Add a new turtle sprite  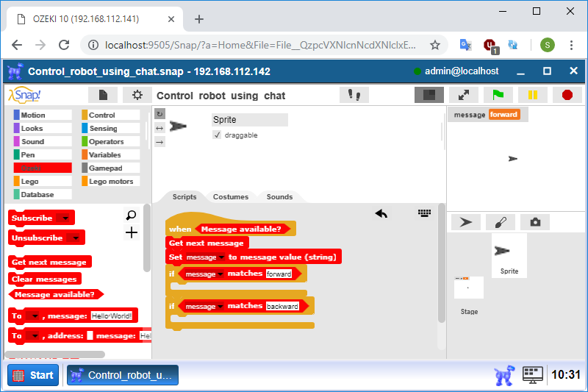coord(466,222)
